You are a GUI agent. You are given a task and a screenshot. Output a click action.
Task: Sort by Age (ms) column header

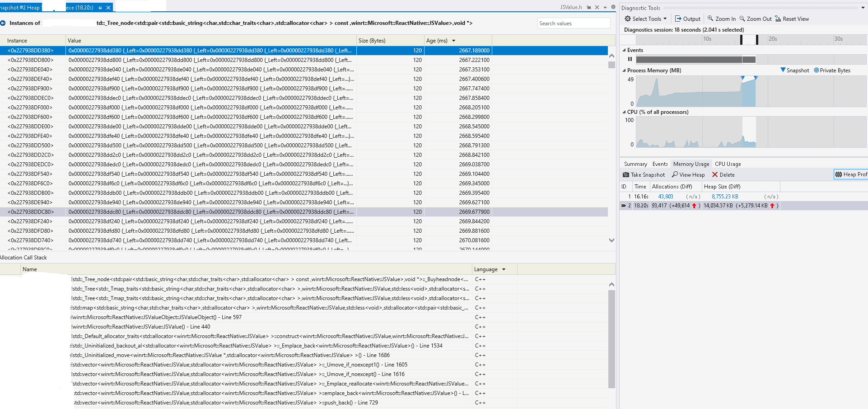click(x=458, y=41)
